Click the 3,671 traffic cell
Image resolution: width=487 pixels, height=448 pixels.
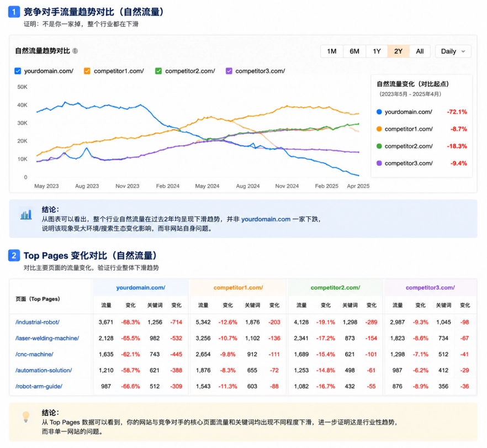(106, 322)
